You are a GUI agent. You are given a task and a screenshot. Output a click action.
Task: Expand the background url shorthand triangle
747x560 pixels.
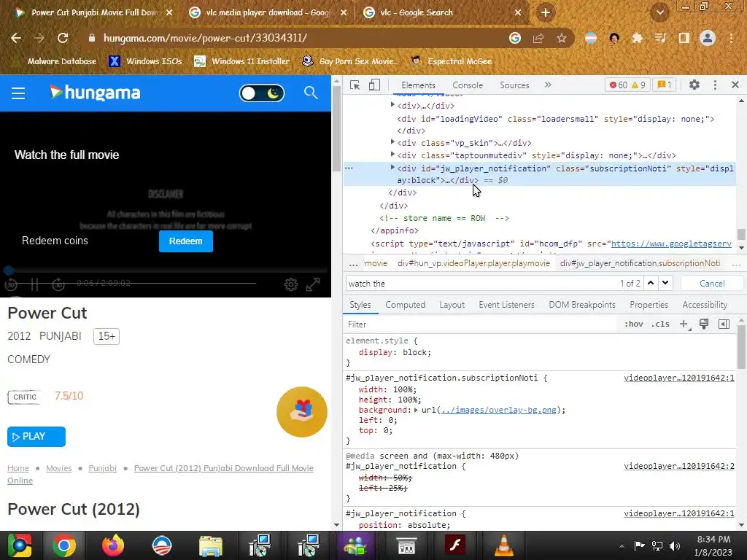[x=416, y=410]
